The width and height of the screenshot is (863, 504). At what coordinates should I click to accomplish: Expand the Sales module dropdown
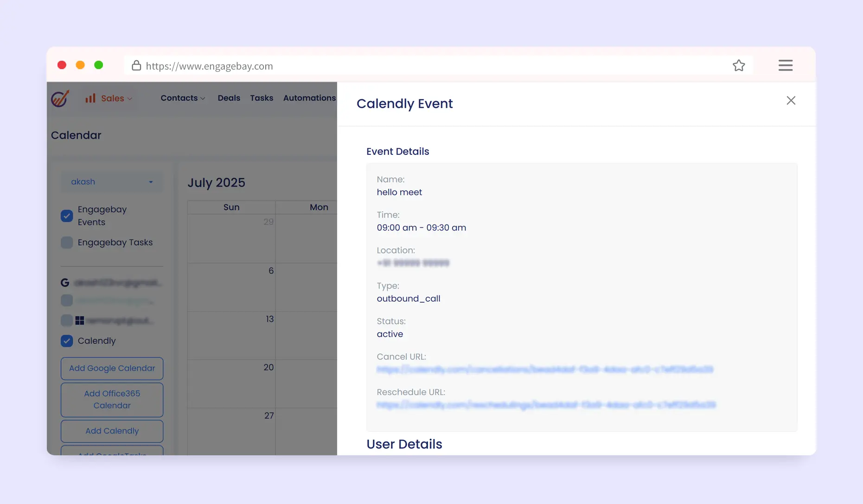(116, 98)
